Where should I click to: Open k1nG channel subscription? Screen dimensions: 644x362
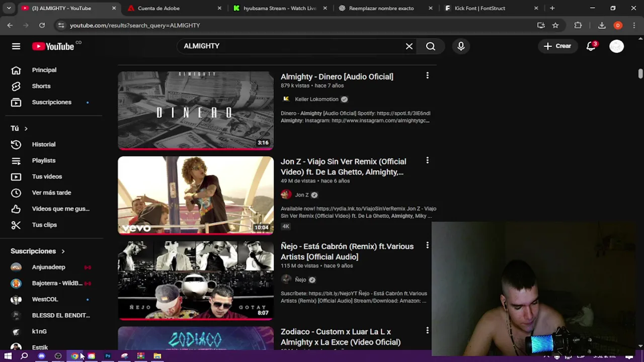tap(39, 331)
